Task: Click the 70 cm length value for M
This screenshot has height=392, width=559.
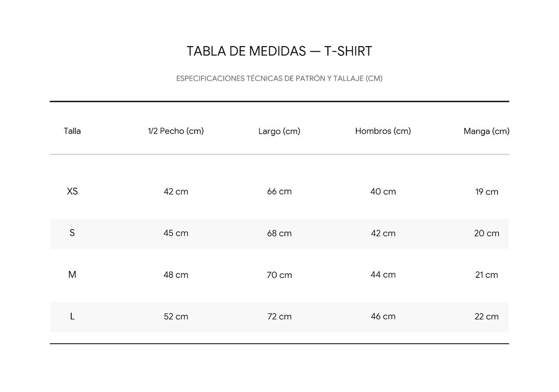Action: [279, 275]
